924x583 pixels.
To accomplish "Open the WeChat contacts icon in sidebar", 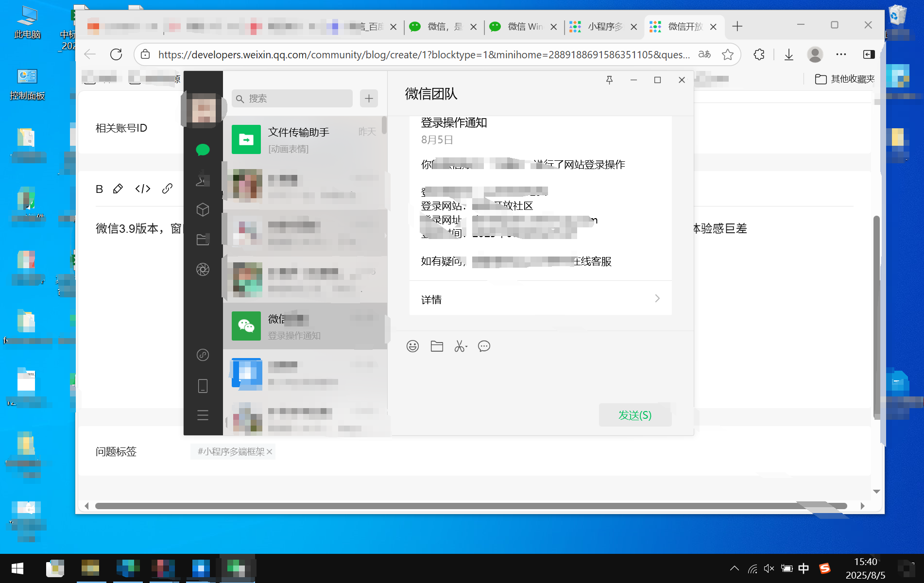I will click(203, 180).
